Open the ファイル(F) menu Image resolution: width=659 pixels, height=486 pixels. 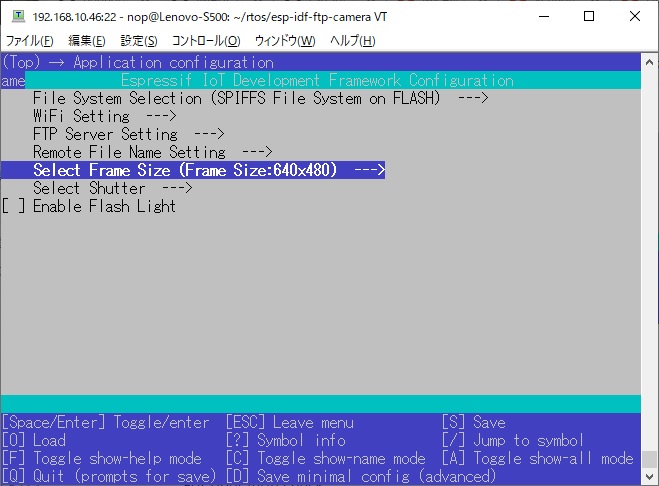click(x=29, y=41)
